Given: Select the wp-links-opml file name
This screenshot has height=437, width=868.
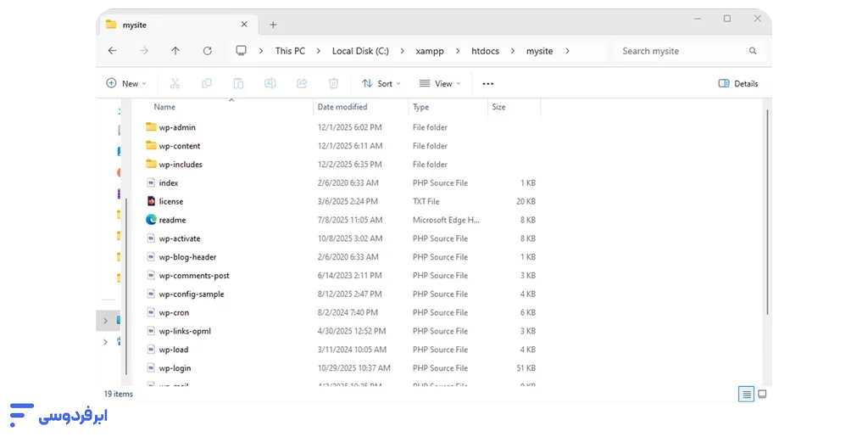Looking at the screenshot, I should (x=185, y=331).
